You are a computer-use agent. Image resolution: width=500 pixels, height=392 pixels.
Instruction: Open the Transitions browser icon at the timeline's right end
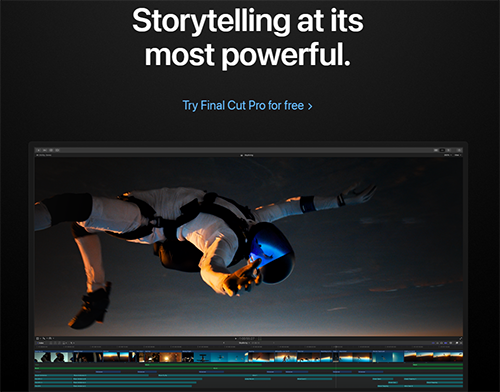461,343
